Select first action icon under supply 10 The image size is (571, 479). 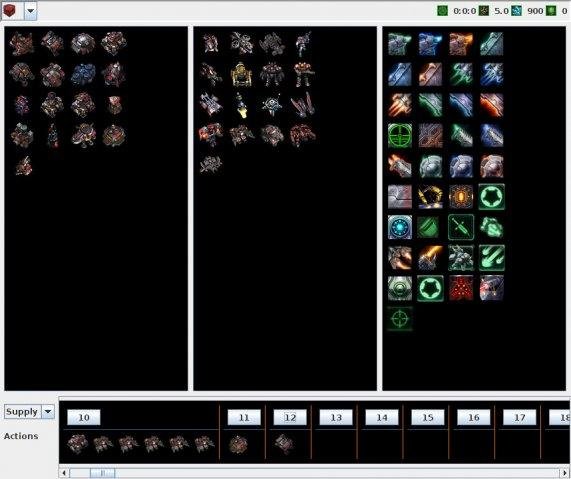click(77, 444)
